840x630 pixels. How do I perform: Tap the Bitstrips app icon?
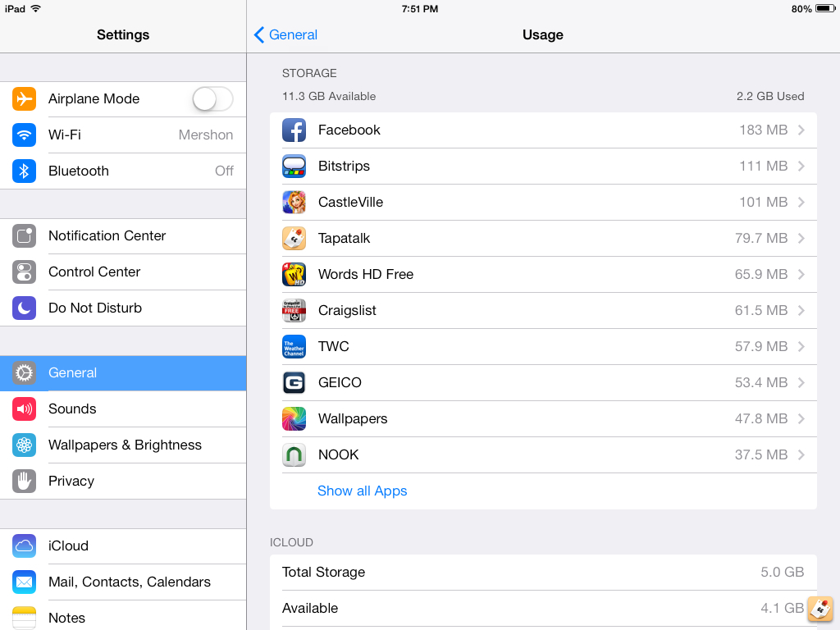pos(294,166)
